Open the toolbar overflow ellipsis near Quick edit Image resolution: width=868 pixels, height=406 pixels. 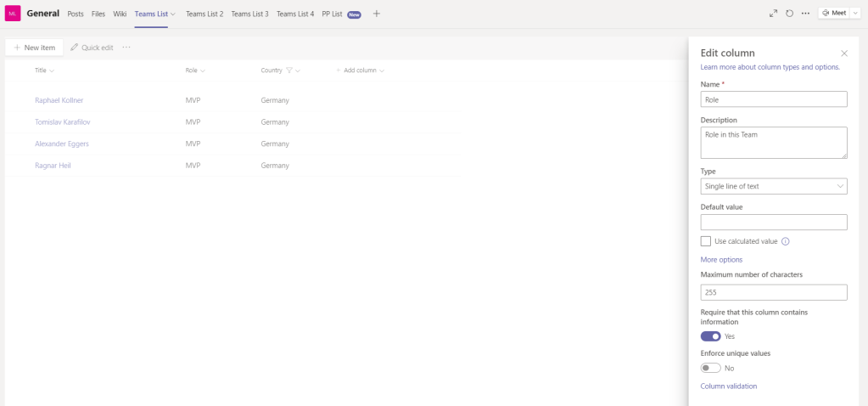pos(126,48)
